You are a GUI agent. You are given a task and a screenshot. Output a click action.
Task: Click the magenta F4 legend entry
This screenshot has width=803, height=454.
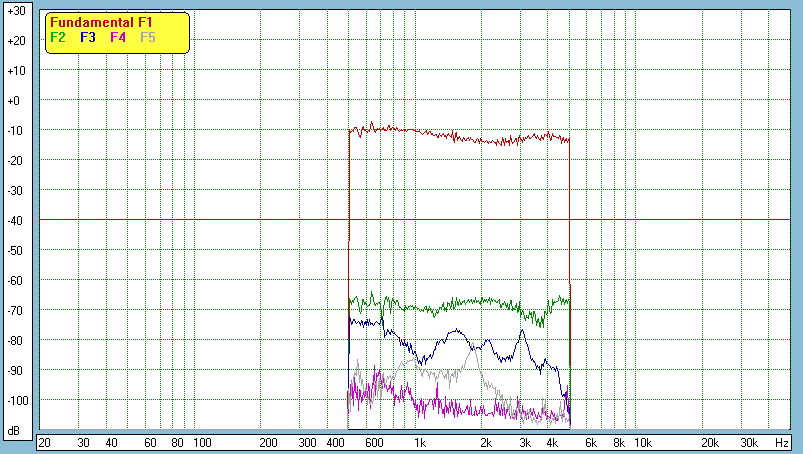point(118,37)
